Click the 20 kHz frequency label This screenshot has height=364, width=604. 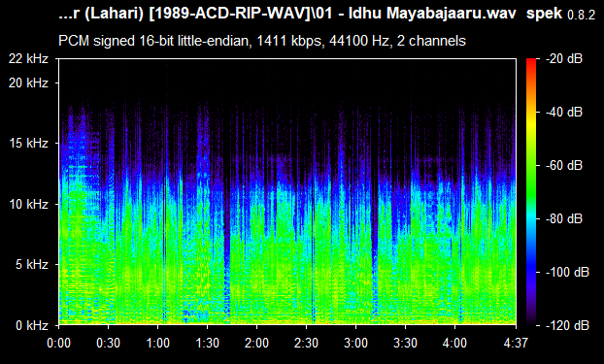pos(28,83)
